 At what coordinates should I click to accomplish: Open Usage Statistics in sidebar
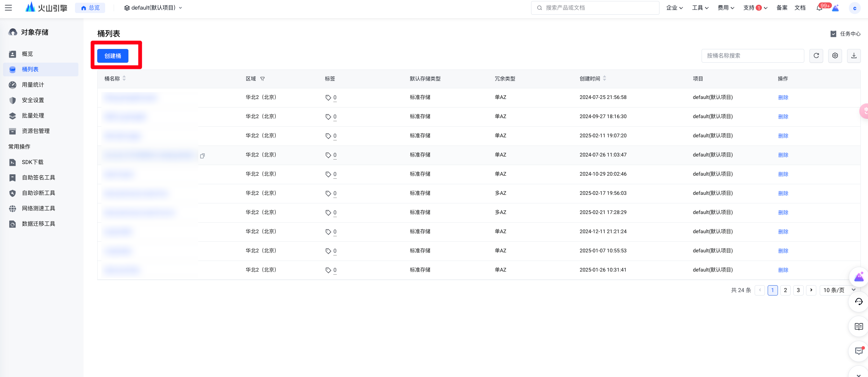tap(41, 85)
